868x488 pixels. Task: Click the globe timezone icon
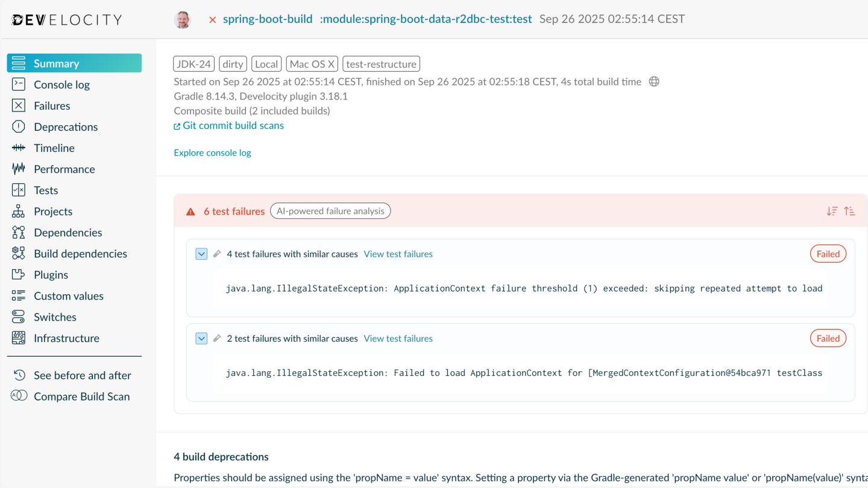654,81
